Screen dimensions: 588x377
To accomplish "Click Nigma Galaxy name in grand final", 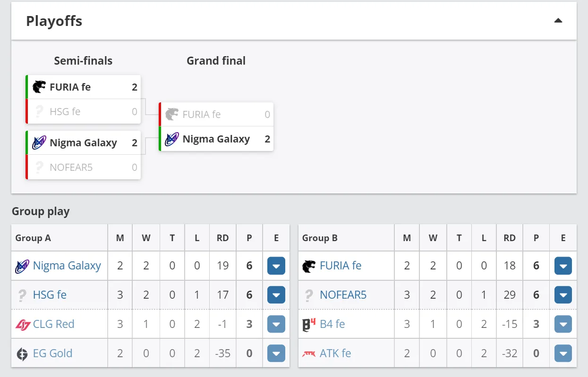I will coord(216,139).
